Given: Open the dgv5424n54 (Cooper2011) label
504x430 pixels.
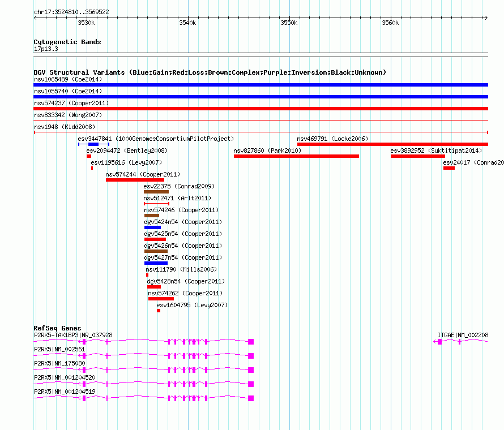Looking at the screenshot, I should (183, 222).
